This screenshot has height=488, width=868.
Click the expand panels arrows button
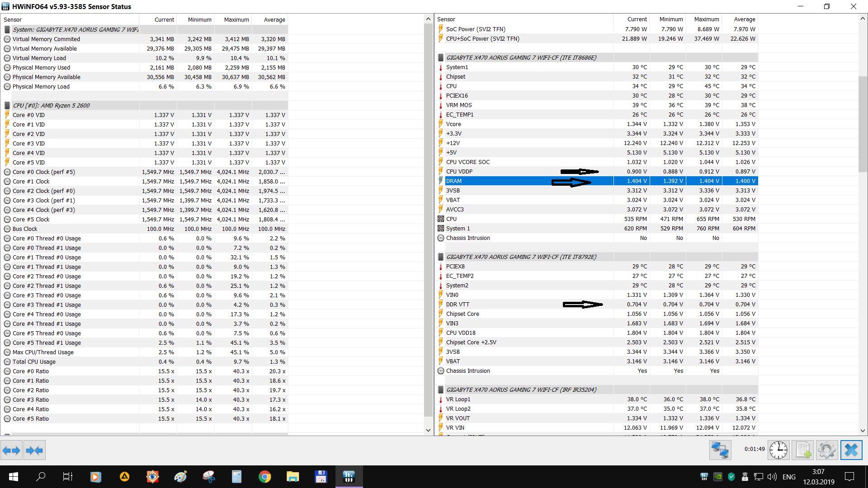click(x=11, y=450)
